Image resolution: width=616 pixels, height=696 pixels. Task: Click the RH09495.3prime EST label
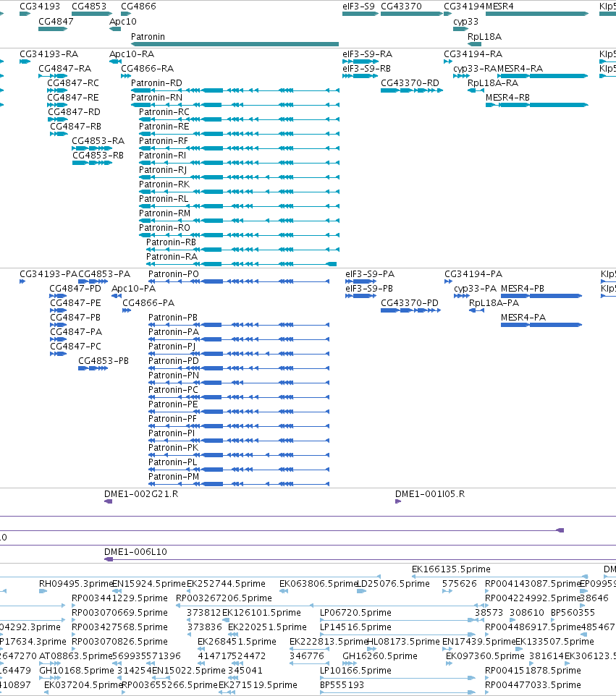click(77, 584)
